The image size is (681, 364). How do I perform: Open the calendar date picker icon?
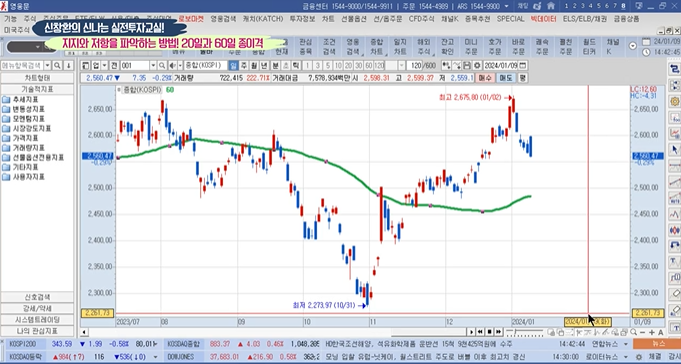522,66
